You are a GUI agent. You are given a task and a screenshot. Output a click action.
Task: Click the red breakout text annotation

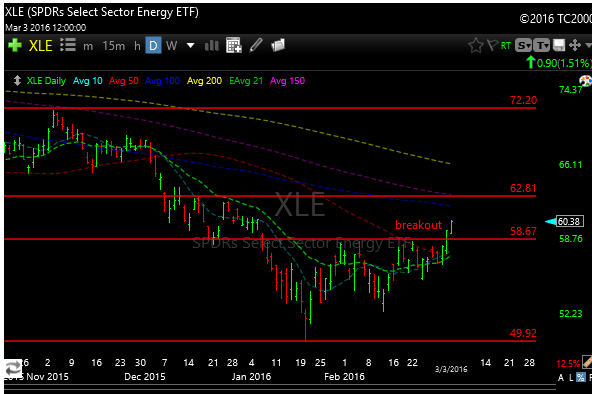click(418, 225)
